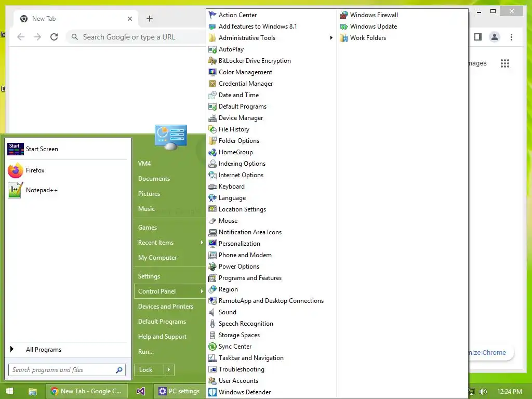This screenshot has height=399, width=532.
Task: Switch to PC settings taskbar button
Action: [180, 391]
